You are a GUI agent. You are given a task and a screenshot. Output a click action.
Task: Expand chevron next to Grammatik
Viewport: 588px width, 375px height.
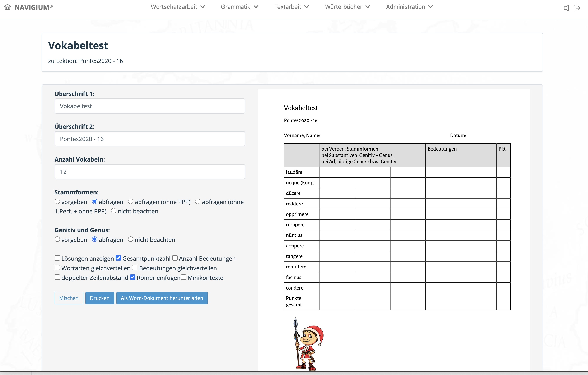click(256, 7)
